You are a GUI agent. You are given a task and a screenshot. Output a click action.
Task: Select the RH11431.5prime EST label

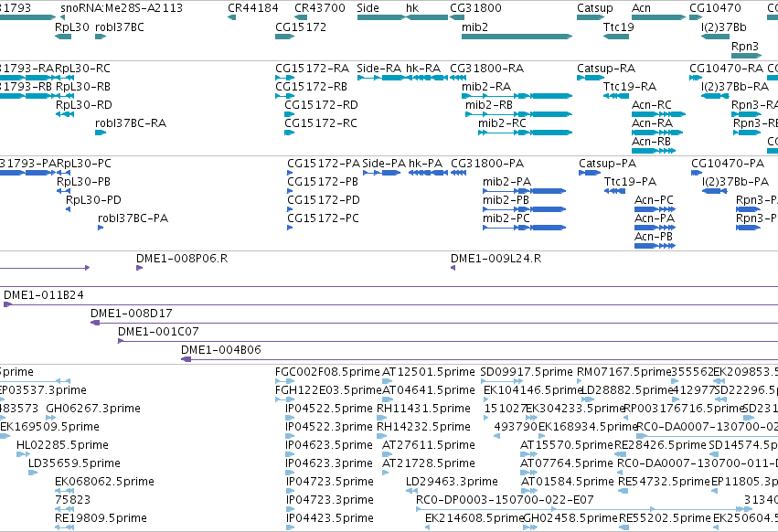[x=423, y=409]
